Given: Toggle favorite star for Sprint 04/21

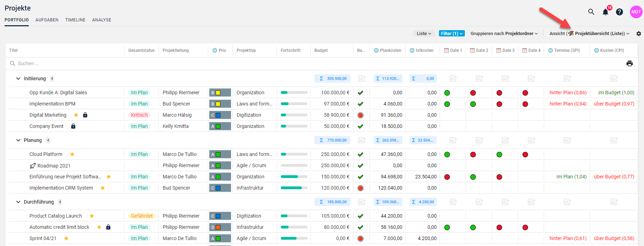Looking at the screenshot, I should click(x=66, y=238).
